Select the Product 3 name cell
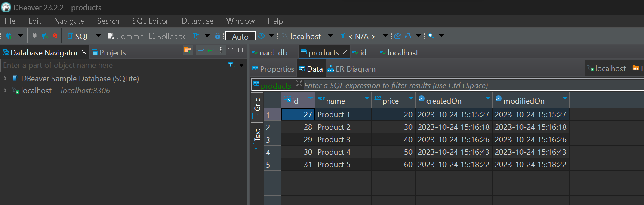This screenshot has height=205, width=644. pyautogui.click(x=343, y=140)
